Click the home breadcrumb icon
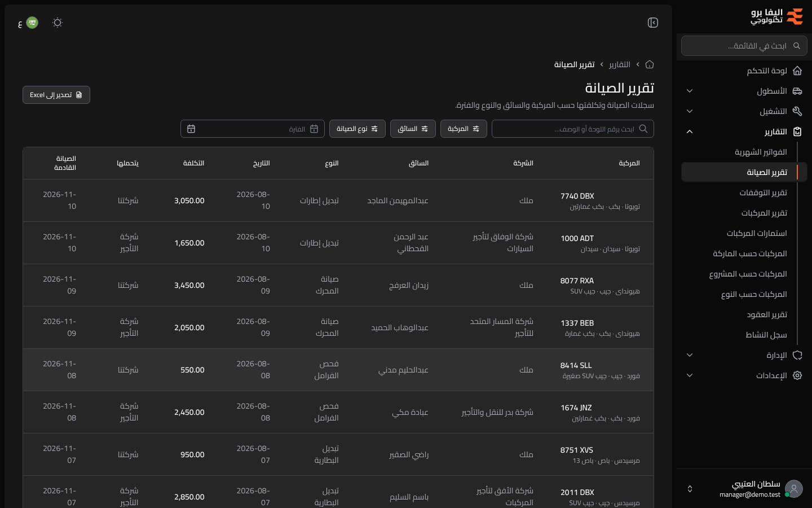The image size is (812, 508). [650, 64]
